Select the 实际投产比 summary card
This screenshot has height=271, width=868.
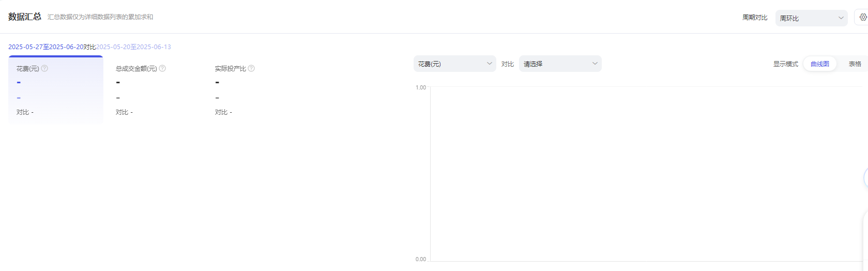tap(248, 90)
